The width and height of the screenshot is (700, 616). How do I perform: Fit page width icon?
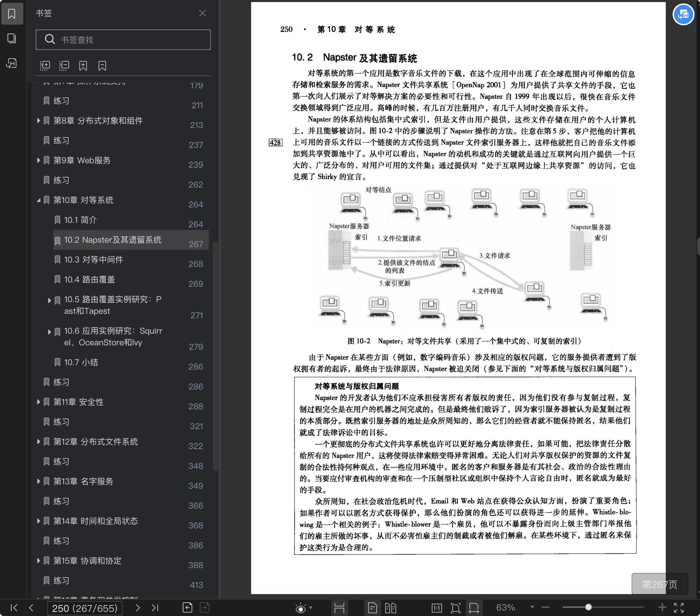(474, 608)
